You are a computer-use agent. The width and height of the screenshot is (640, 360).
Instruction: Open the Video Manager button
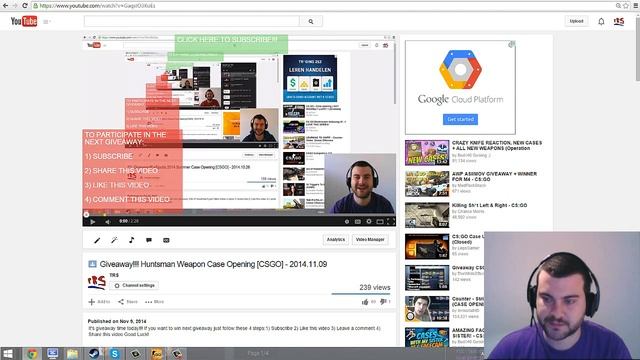(370, 240)
